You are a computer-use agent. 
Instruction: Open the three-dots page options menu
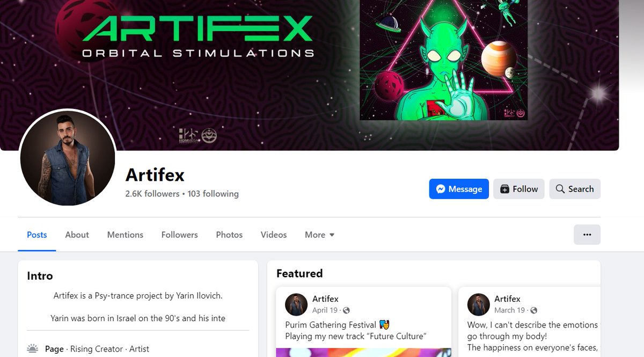[x=587, y=235]
